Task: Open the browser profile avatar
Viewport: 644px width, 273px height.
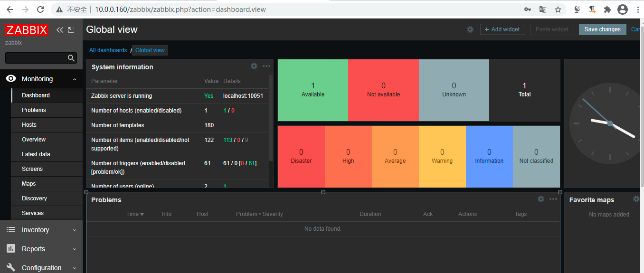Action: coord(623,9)
